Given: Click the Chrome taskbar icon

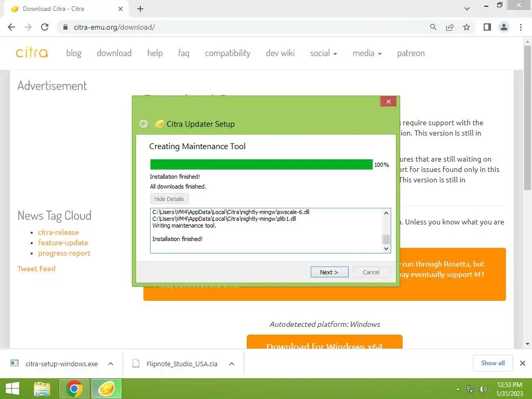Looking at the screenshot, I should (x=74, y=389).
